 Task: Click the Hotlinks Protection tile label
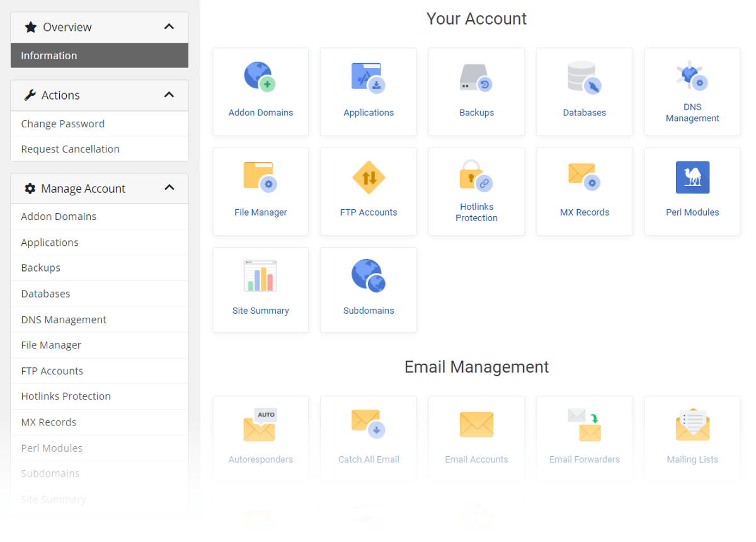[476, 212]
